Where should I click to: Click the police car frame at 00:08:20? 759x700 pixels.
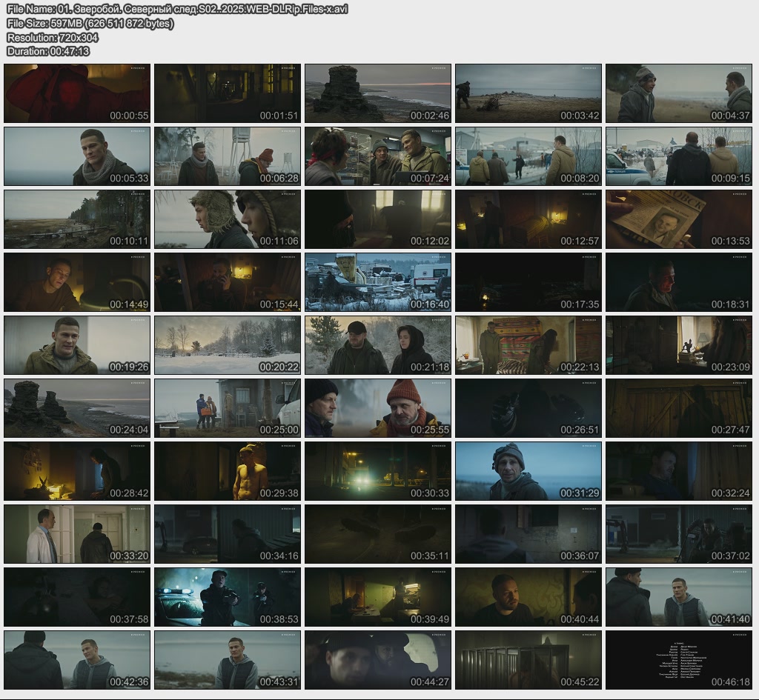[x=528, y=156]
